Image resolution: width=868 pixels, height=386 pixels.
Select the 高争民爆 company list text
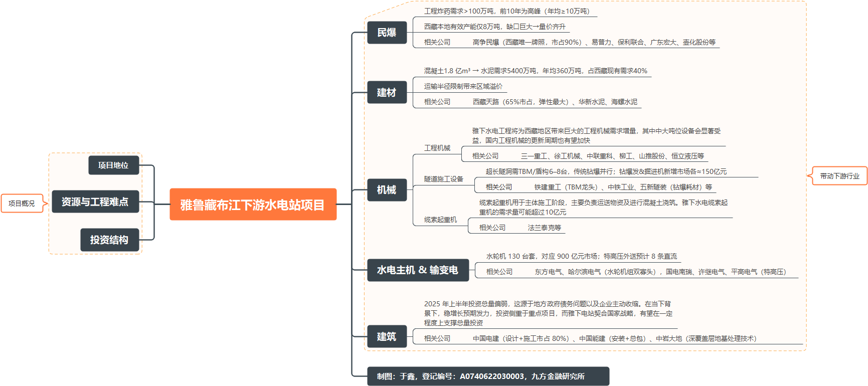pyautogui.click(x=594, y=42)
